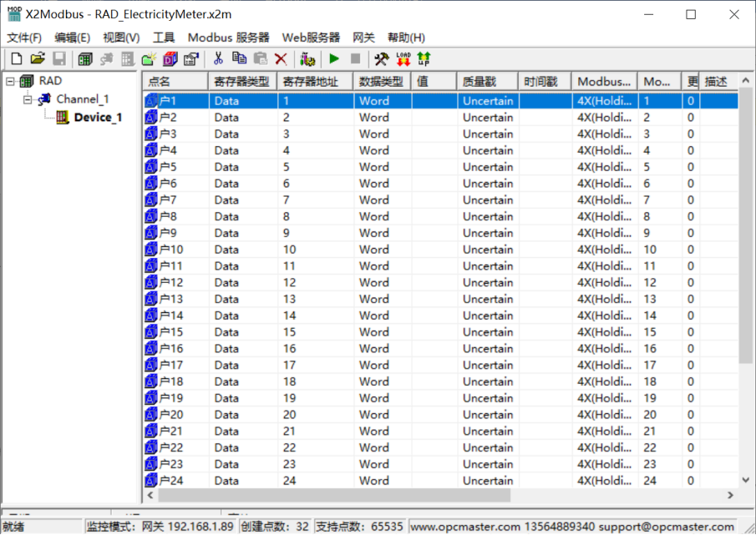Sort by the 质量戳 column header
Image resolution: width=756 pixels, height=535 pixels.
pos(487,82)
